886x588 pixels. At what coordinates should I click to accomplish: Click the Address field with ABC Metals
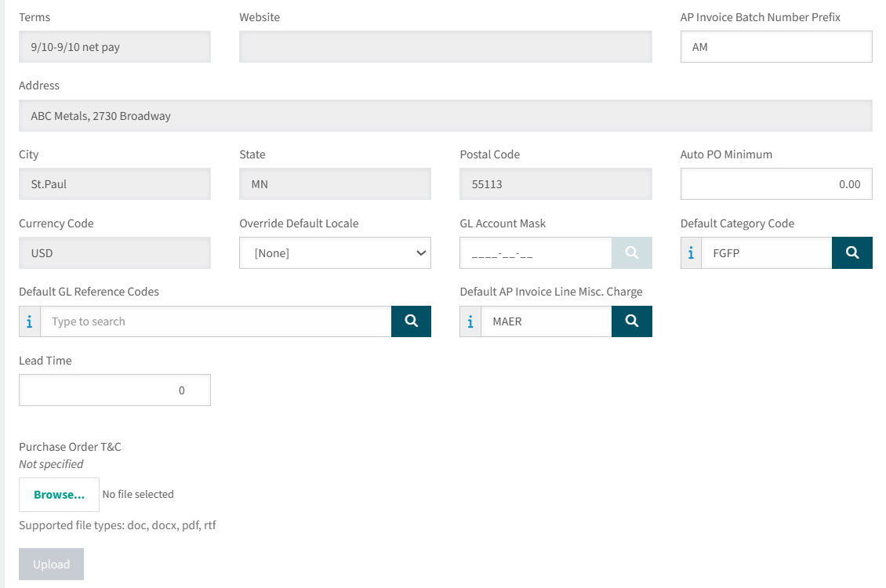[445, 116]
